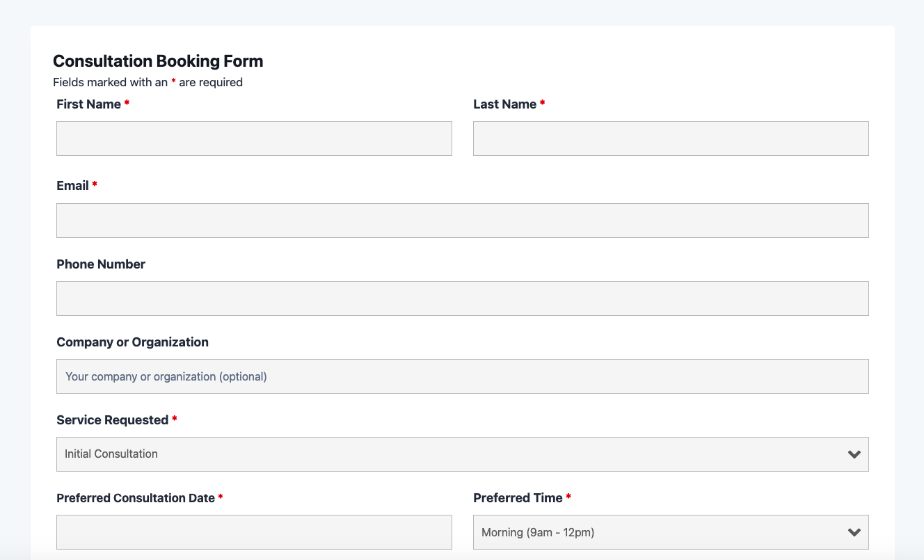Click the Company or Organization label
924x560 pixels.
[x=132, y=342]
